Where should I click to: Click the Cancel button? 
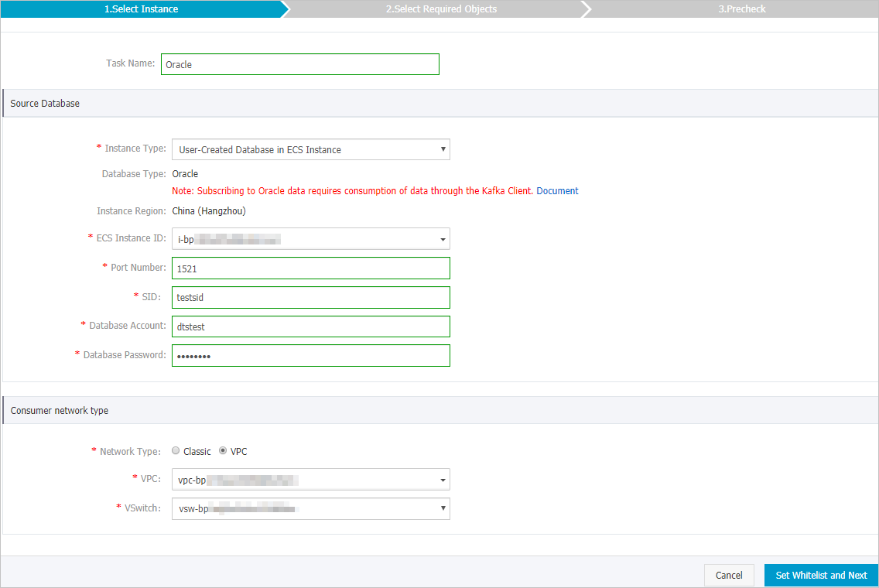click(x=728, y=575)
